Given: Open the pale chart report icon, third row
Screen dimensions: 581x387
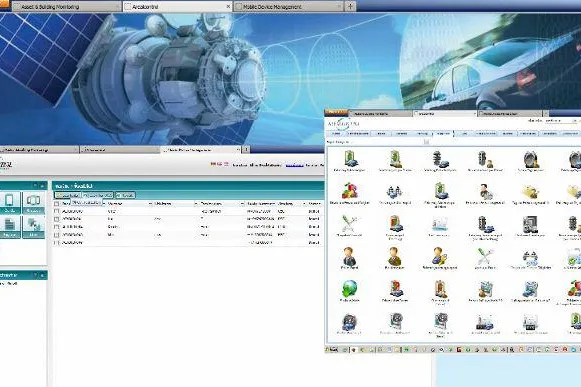Looking at the screenshot, I should coord(439,224).
